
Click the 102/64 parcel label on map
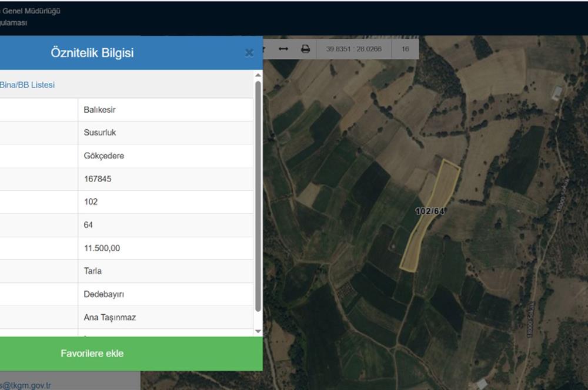[x=430, y=211]
